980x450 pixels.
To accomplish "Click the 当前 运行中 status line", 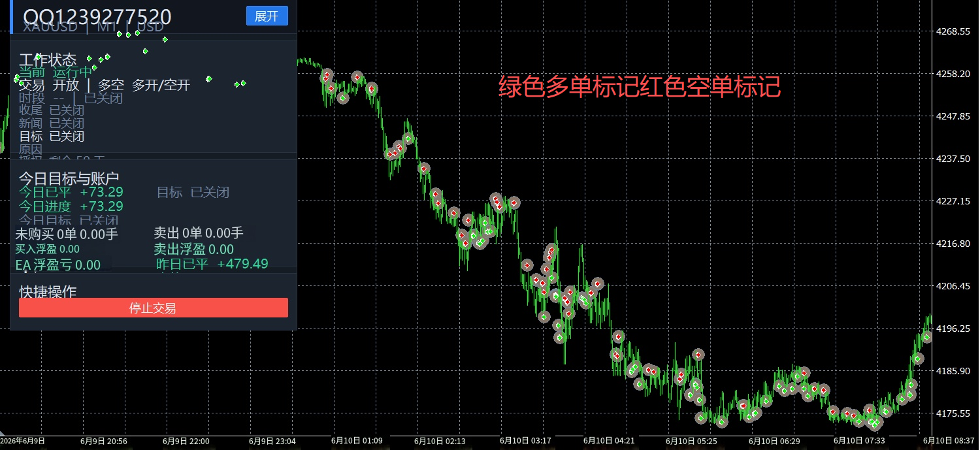I will (56, 72).
